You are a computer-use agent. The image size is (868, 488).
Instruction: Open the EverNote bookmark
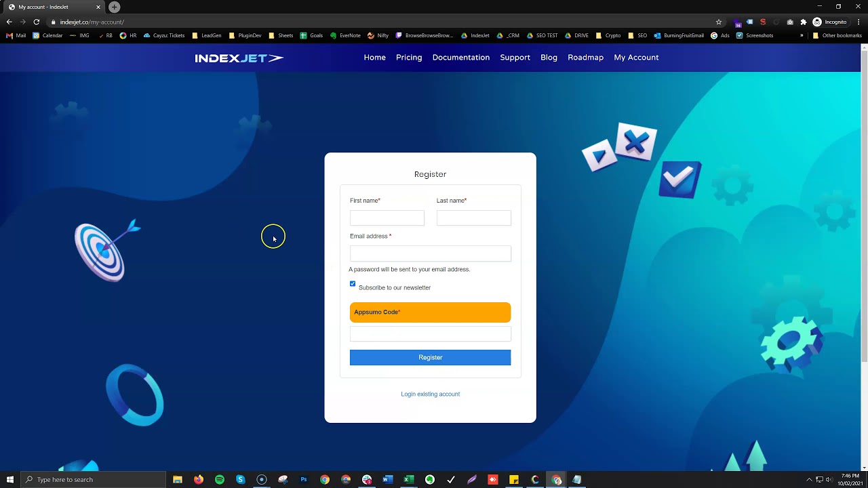point(345,35)
